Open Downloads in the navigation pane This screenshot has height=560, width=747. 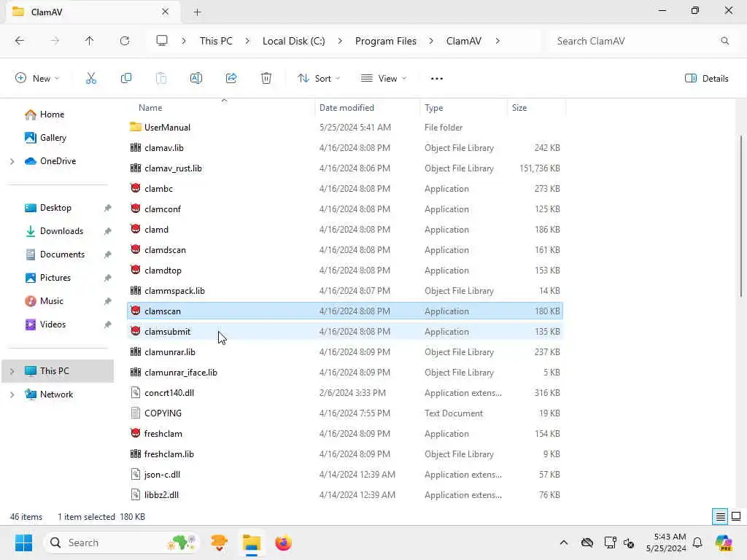[x=61, y=231]
